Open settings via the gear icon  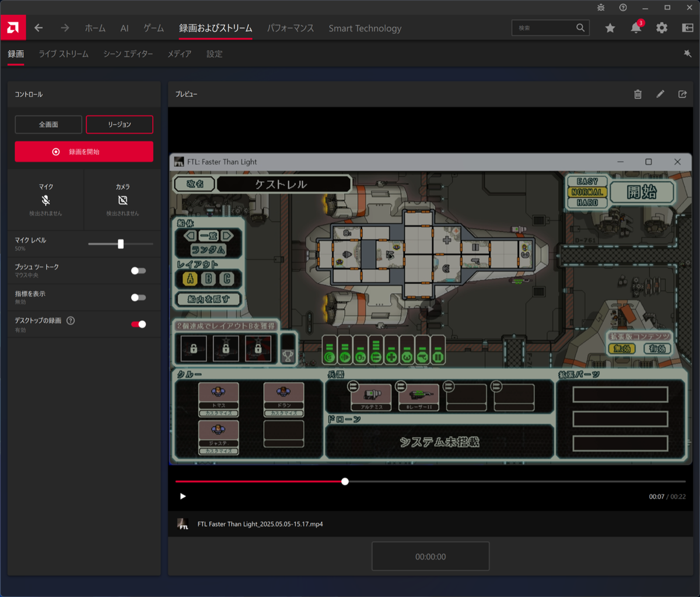click(x=661, y=28)
